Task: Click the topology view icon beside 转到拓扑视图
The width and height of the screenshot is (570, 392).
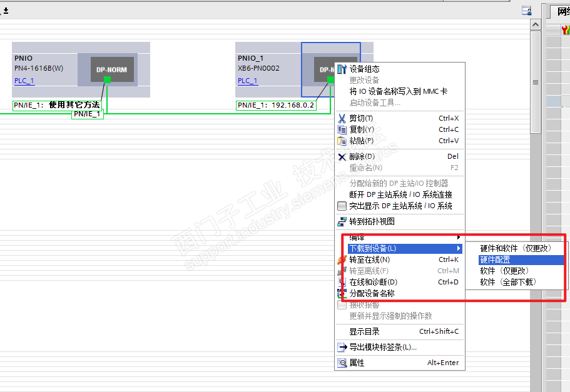Action: pos(342,221)
